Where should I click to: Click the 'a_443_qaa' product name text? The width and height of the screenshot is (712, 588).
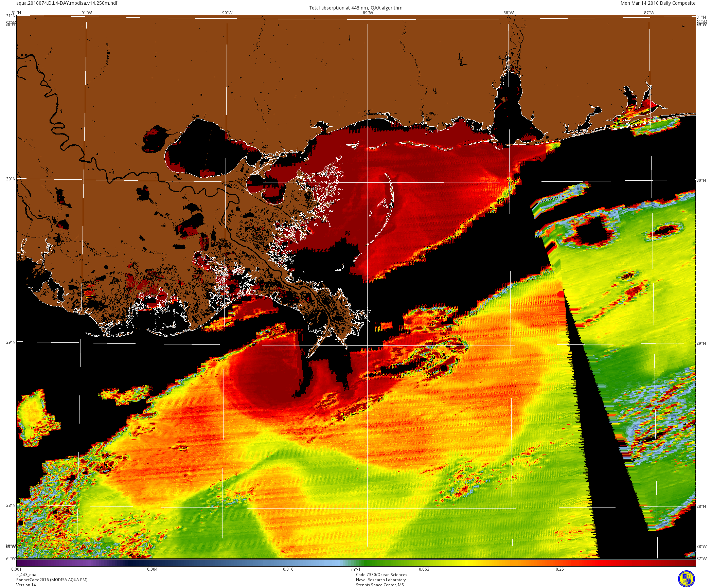[x=26, y=575]
